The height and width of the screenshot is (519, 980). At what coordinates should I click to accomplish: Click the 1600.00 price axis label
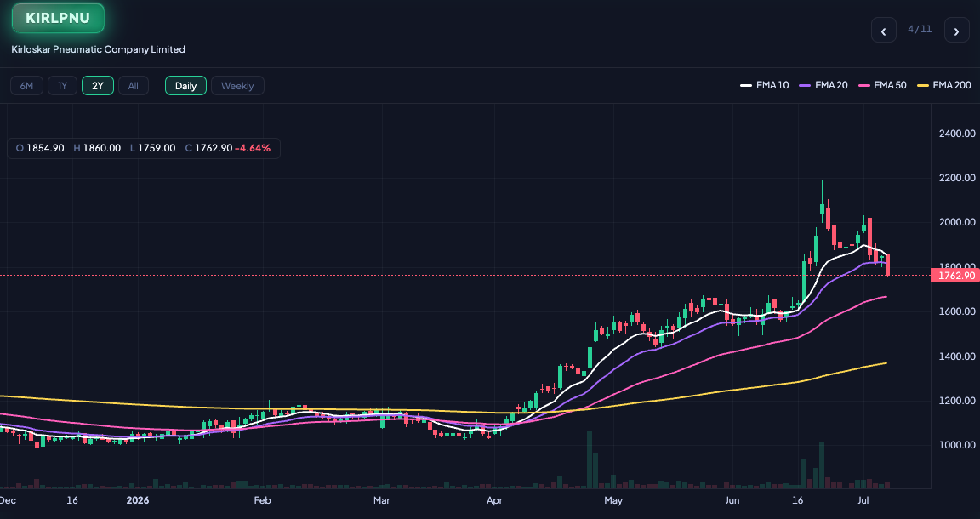pyautogui.click(x=957, y=311)
